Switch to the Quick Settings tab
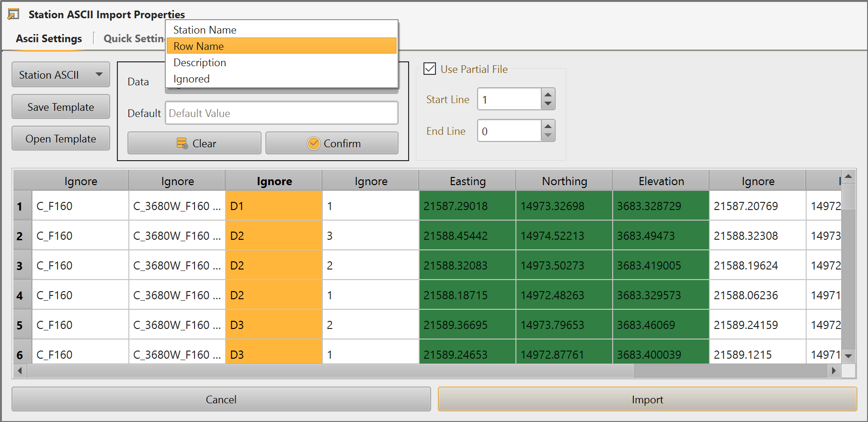The height and width of the screenshot is (422, 868). pyautogui.click(x=134, y=38)
